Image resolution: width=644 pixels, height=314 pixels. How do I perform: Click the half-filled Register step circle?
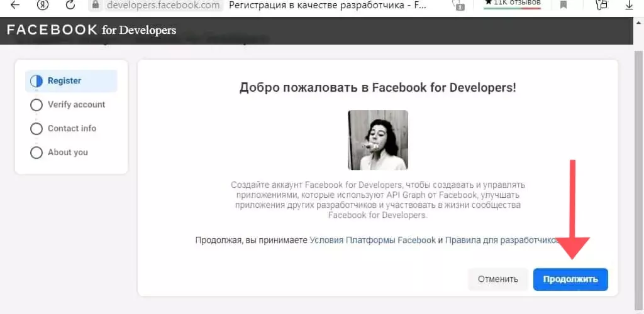[x=36, y=81]
